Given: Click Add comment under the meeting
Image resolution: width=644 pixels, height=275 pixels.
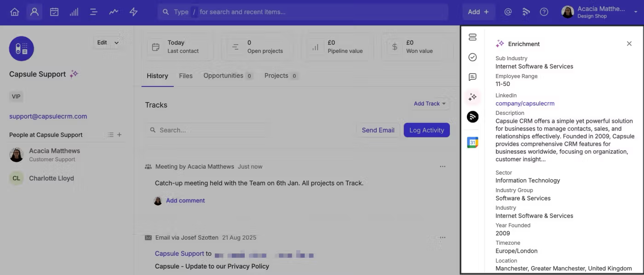Looking at the screenshot, I should 185,201.
